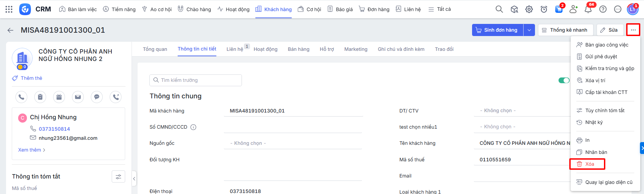Click the envelope email action icon
This screenshot has height=194, width=644.
point(78,97)
